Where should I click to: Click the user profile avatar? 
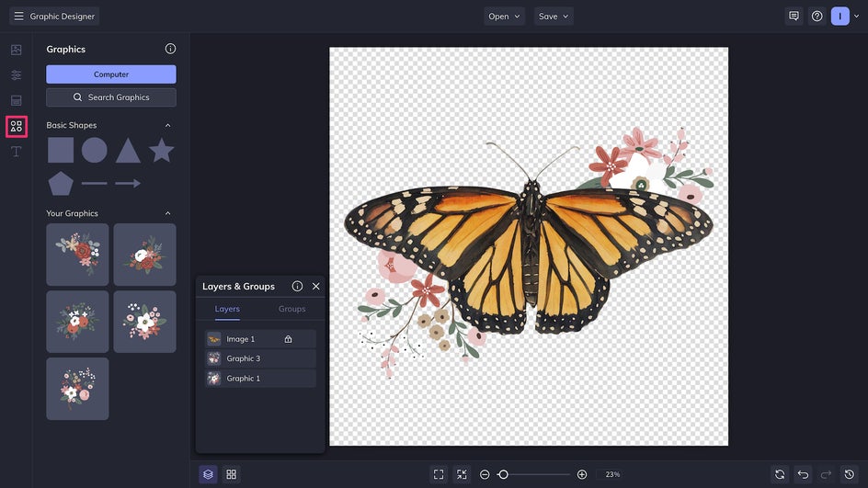point(839,16)
